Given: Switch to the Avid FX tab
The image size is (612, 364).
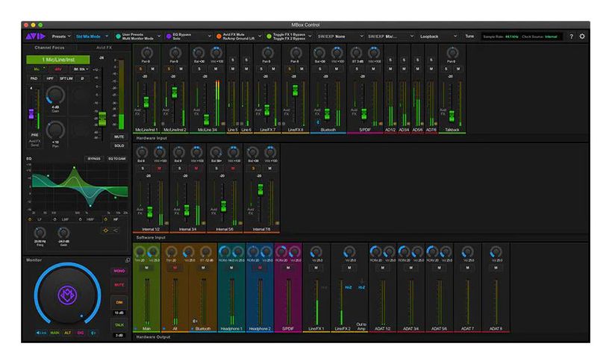Looking at the screenshot, I should point(104,48).
